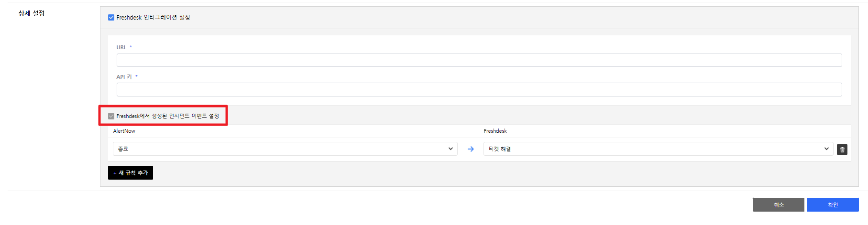Toggle the Freshdesk 인티그레이션 설정 checkbox
The height and width of the screenshot is (225, 868).
click(x=111, y=18)
